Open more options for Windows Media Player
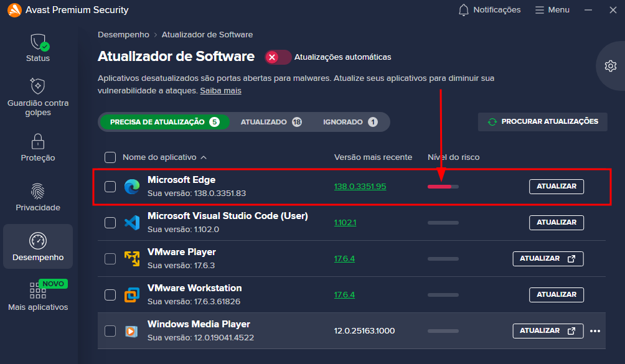 point(595,331)
